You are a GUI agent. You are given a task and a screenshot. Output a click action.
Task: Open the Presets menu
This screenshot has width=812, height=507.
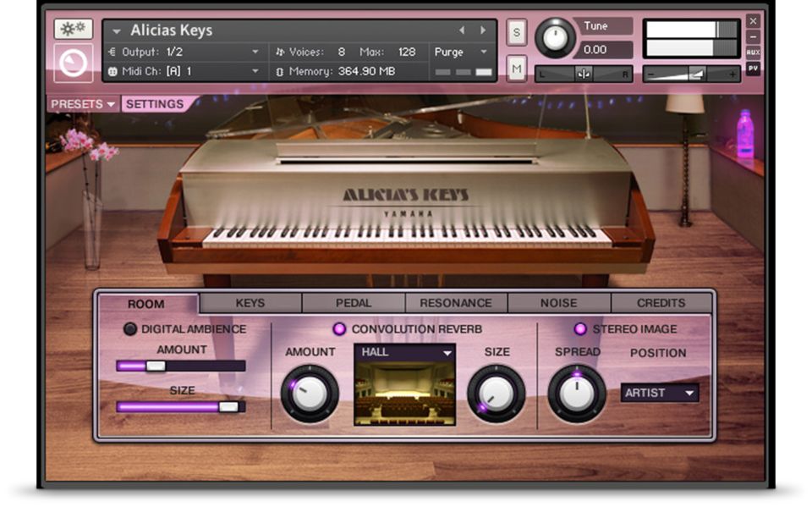click(83, 104)
